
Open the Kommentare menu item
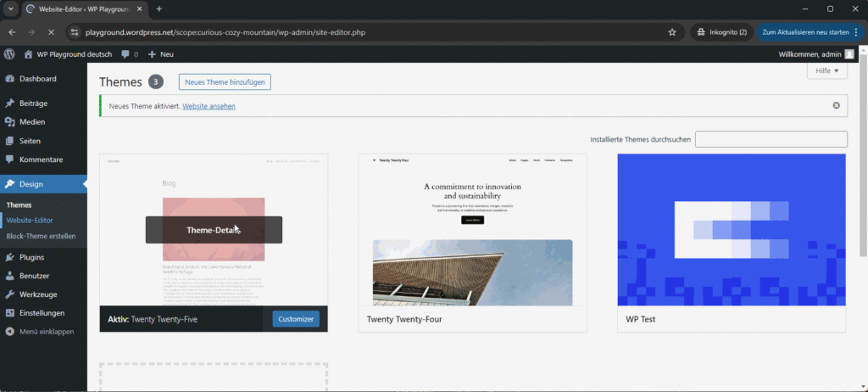pyautogui.click(x=43, y=160)
